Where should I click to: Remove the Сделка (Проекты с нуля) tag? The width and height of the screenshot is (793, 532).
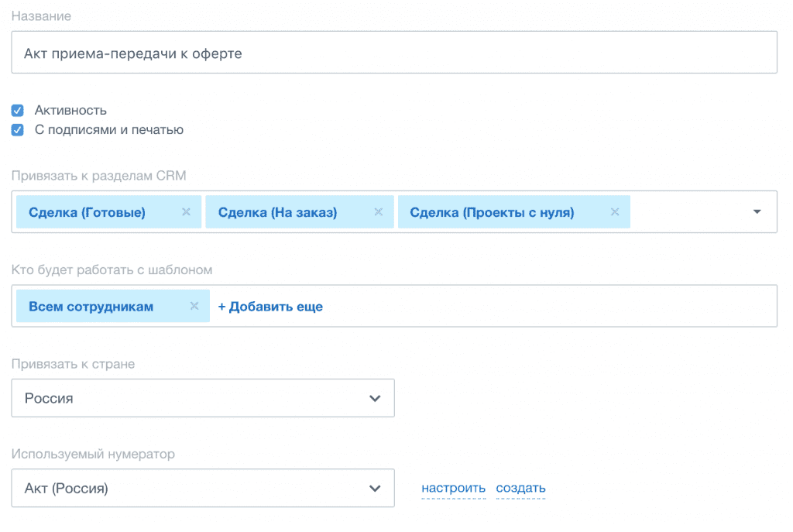(x=615, y=212)
